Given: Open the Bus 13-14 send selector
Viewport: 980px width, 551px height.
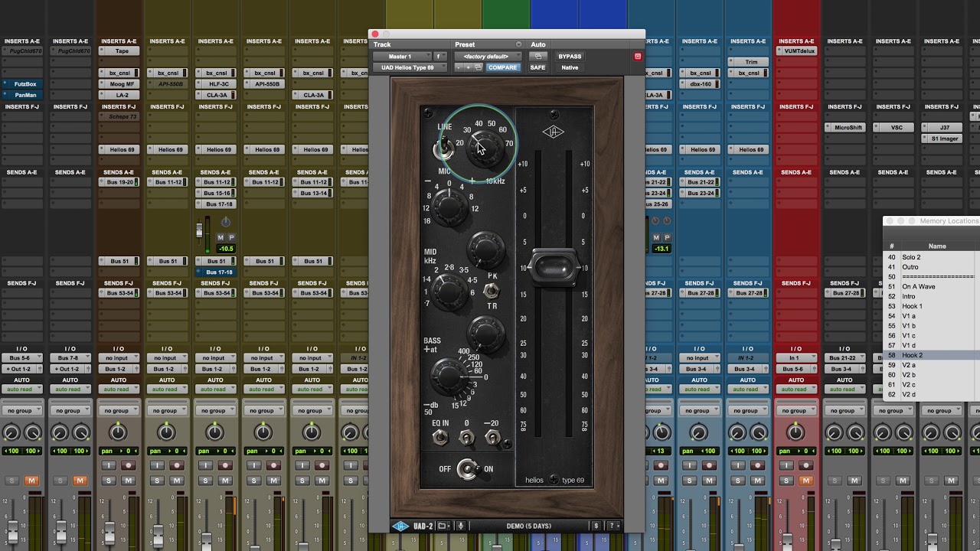Looking at the screenshot, I should (314, 193).
